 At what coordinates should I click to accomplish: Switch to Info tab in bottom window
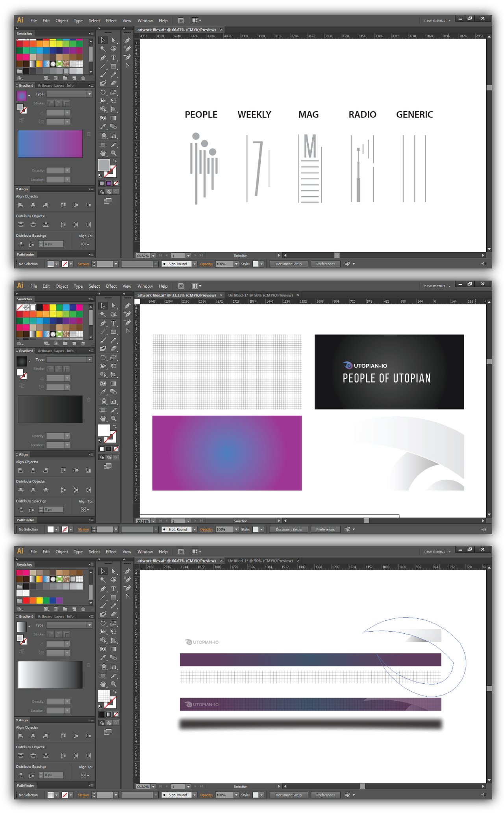pos(70,616)
